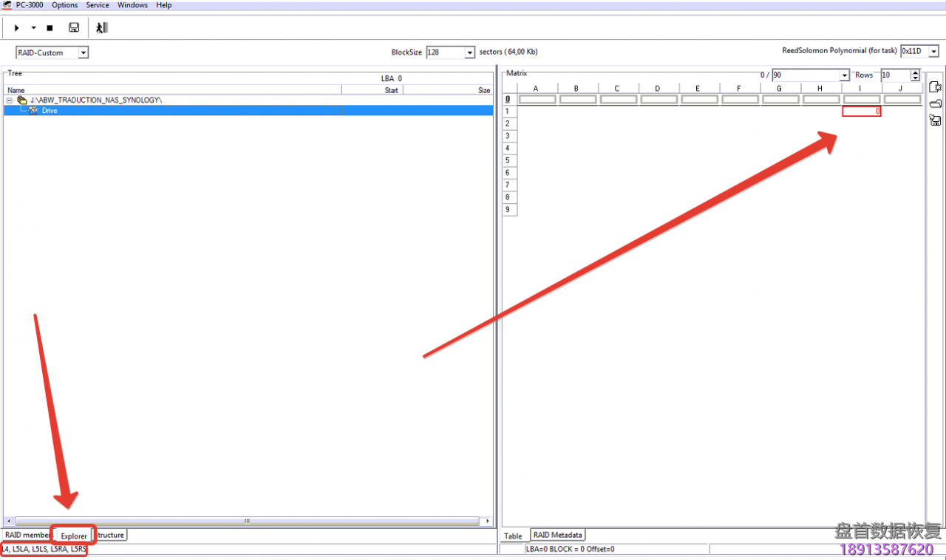
Task: Click the Save floppy disk toolbar icon
Action: pos(74,28)
